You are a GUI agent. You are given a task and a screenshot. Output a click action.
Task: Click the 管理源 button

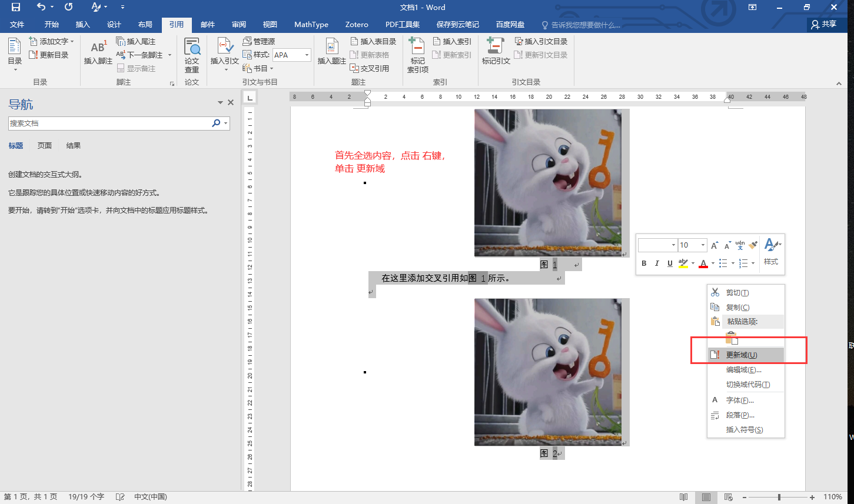259,41
